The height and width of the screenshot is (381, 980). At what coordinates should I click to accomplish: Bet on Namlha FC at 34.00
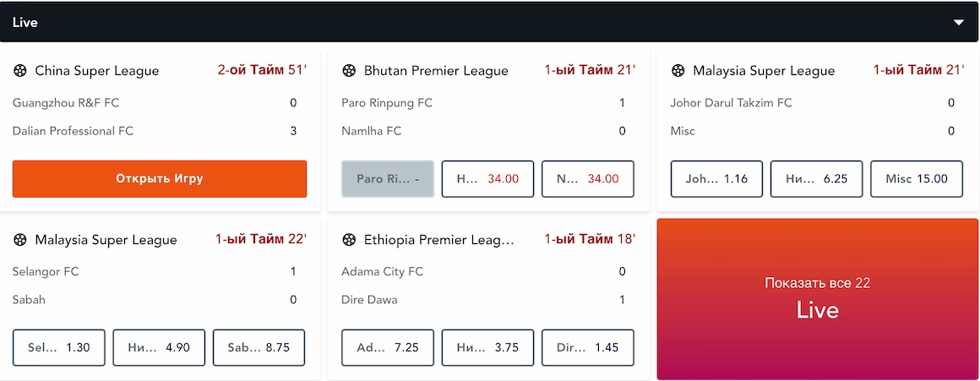click(587, 178)
